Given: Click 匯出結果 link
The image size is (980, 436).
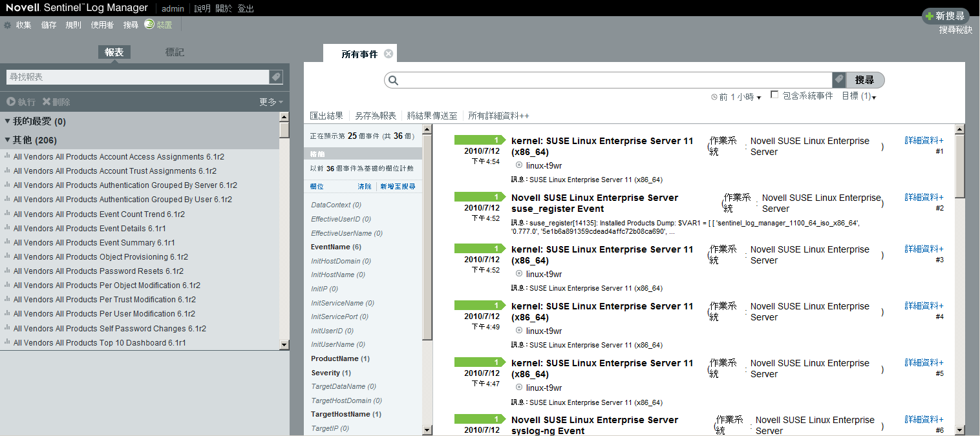Looking at the screenshot, I should point(326,116).
